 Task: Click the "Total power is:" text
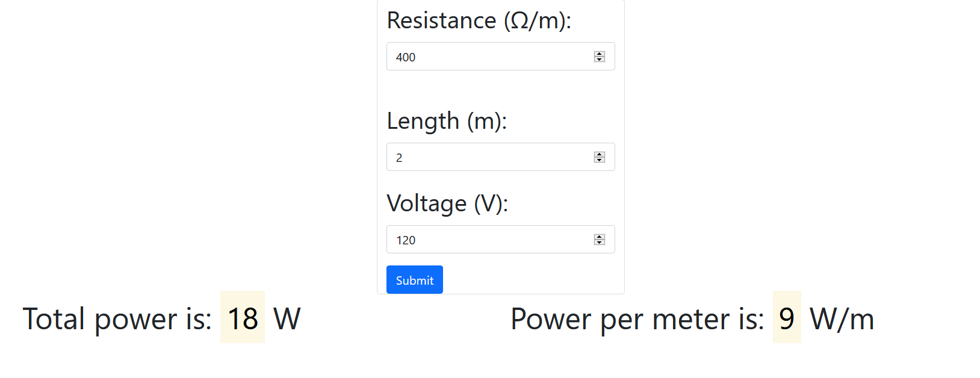(x=117, y=319)
